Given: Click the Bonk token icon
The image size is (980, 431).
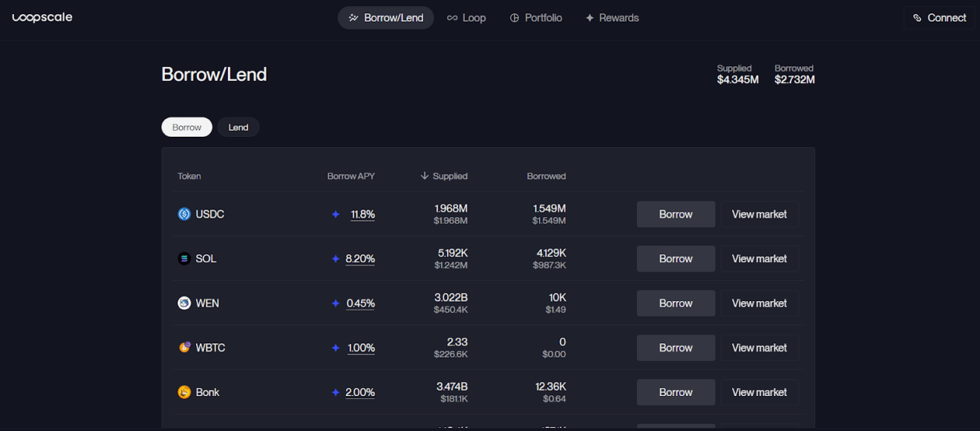Looking at the screenshot, I should click(184, 392).
